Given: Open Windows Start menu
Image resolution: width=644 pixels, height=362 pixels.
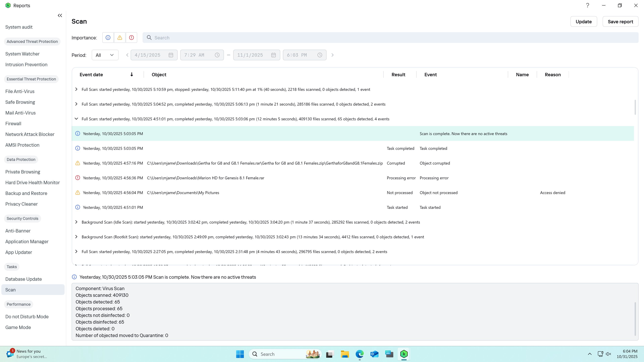Looking at the screenshot, I should coord(240,354).
